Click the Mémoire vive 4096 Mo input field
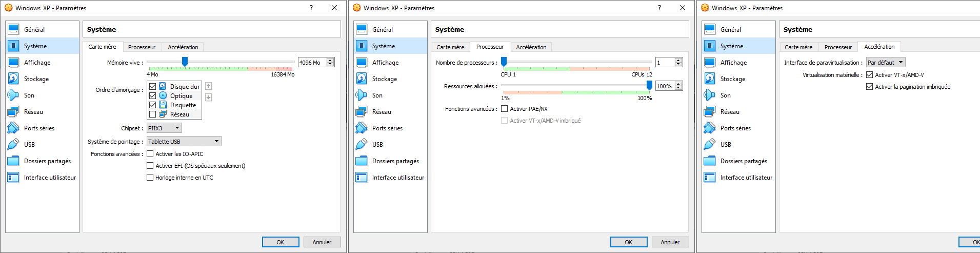Screen dimensions: 980x253 312,63
